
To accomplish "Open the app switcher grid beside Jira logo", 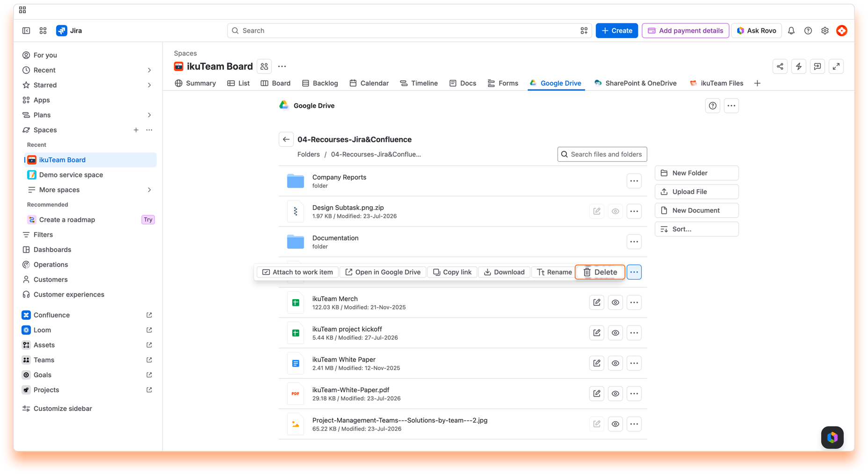I will click(x=43, y=31).
